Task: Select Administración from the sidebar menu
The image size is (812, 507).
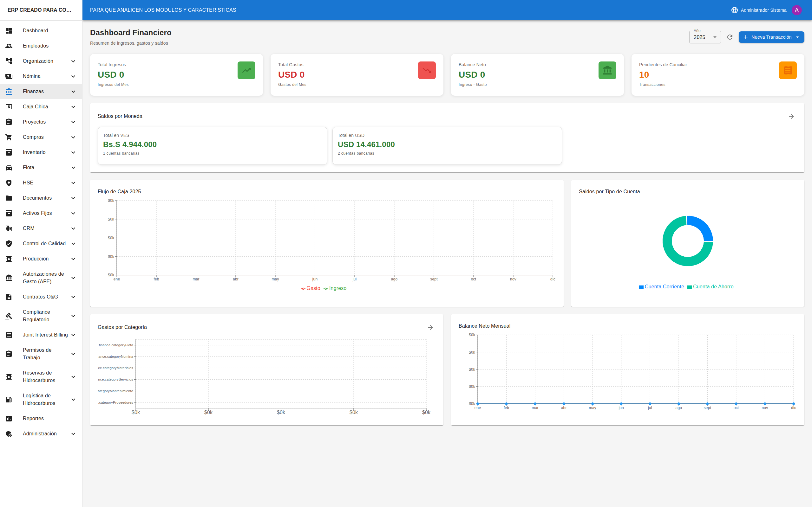Action: pos(40,433)
